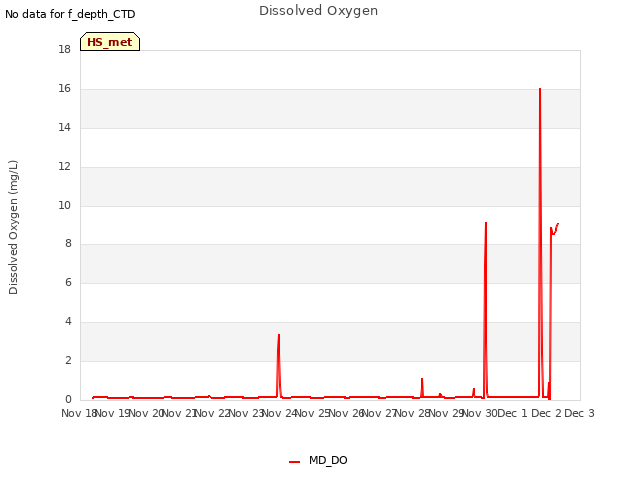Click the 9 mg/L spike near Nov 30

point(486,223)
